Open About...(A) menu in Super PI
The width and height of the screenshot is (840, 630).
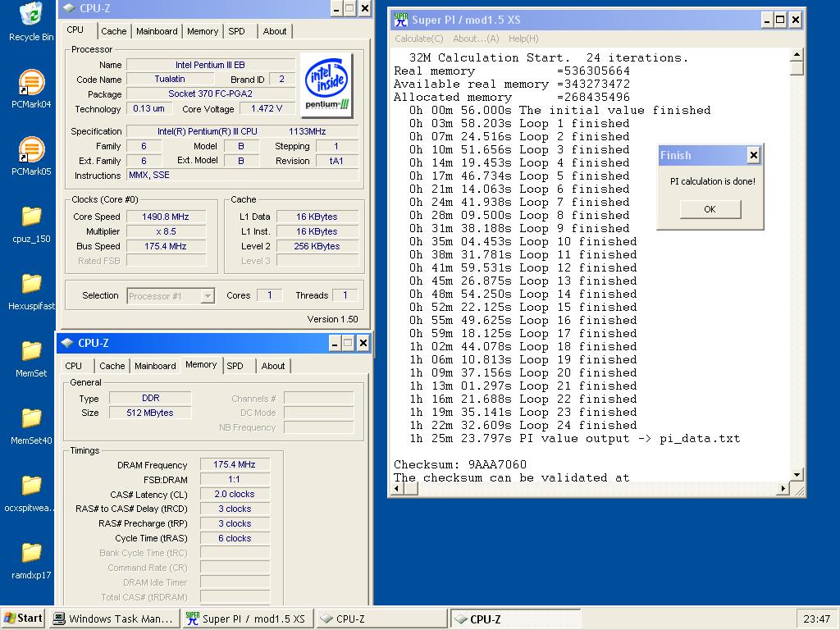pos(476,39)
